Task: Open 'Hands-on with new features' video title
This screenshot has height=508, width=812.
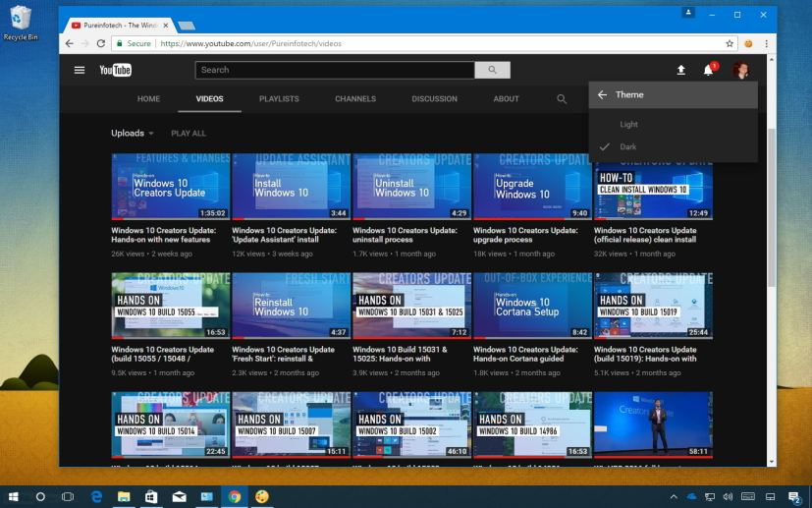Action: tap(164, 235)
